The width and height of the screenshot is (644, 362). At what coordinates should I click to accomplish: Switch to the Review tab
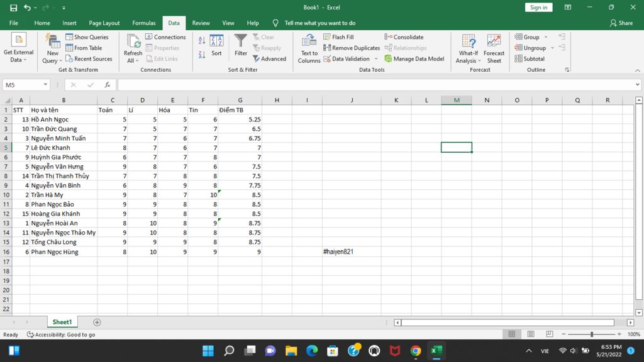coord(201,23)
